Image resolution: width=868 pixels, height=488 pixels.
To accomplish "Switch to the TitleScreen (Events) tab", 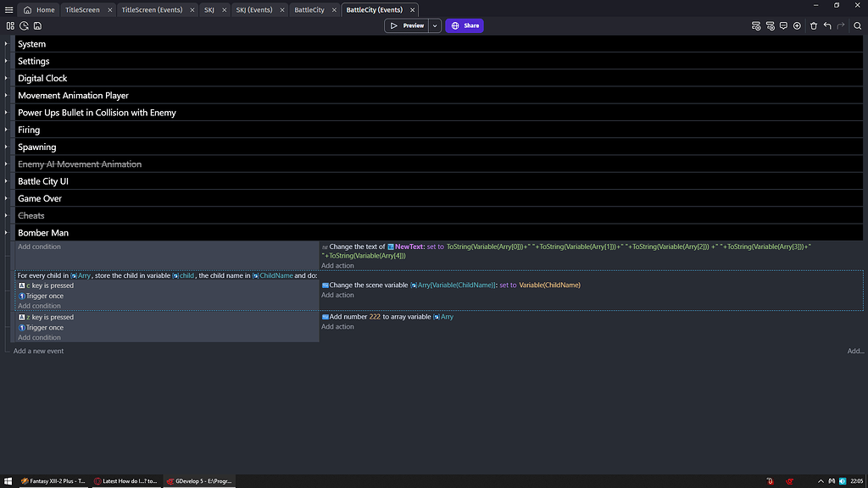I will [152, 9].
